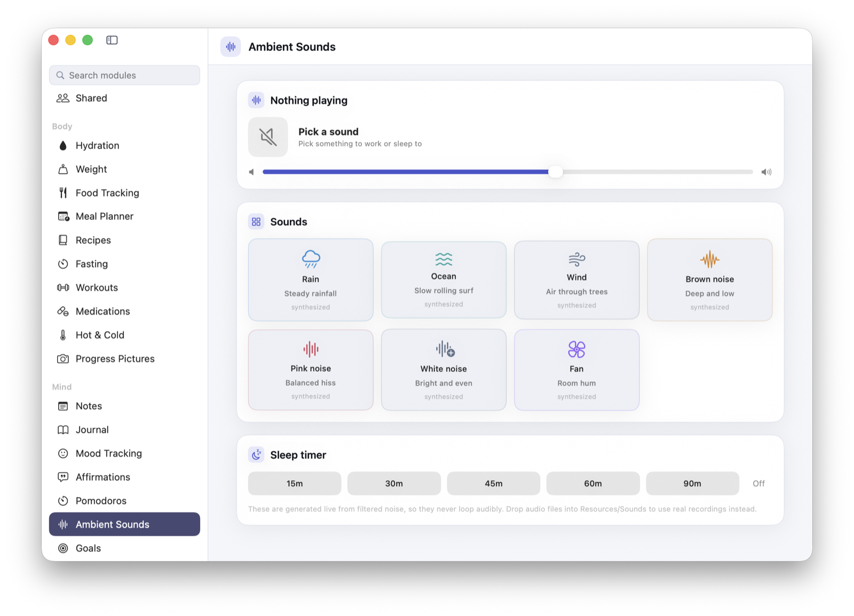Screen dimensions: 854x616
Task: Set sleep timer to 90m
Action: click(692, 483)
